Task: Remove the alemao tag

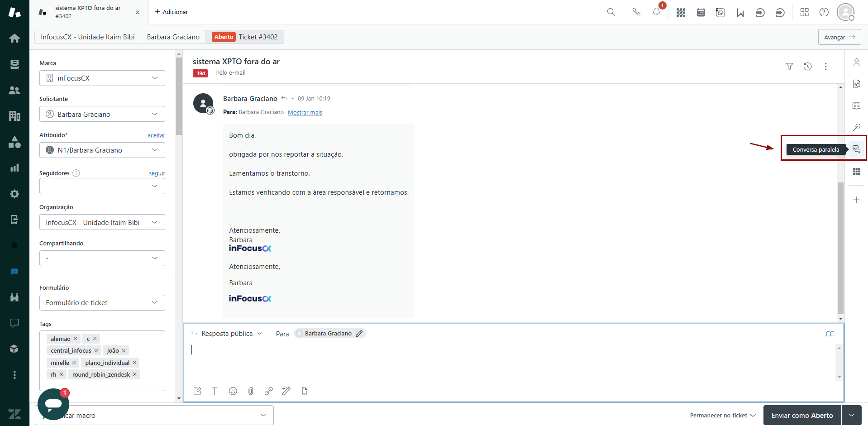Action: (76, 339)
